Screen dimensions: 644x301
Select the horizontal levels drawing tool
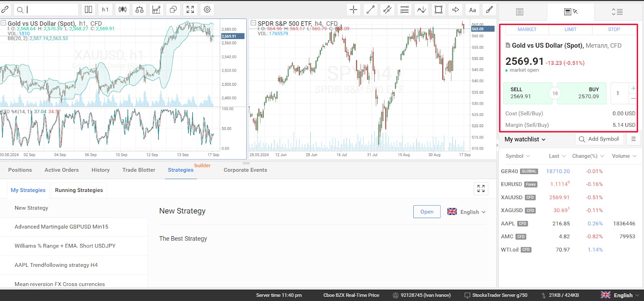coord(405,10)
